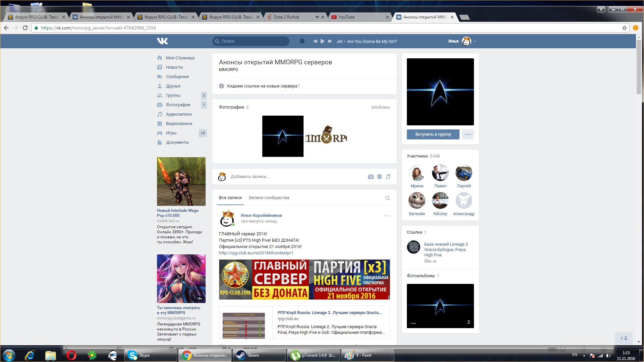The height and width of the screenshot is (362, 644).
Task: Skip to next track in header player
Action: click(x=330, y=41)
